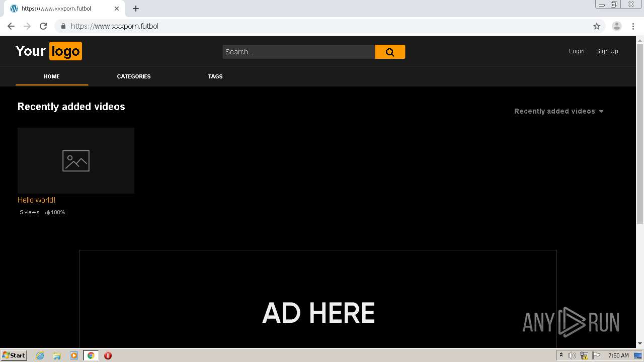Screen dimensions: 644x362
Task: Click Chrome icon in taskbar
Action: pyautogui.click(x=91, y=355)
